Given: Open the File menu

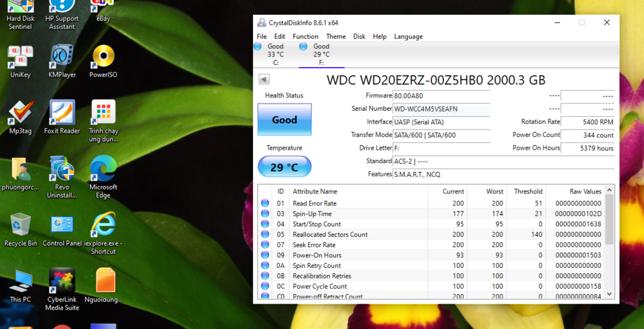Looking at the screenshot, I should coord(262,37).
